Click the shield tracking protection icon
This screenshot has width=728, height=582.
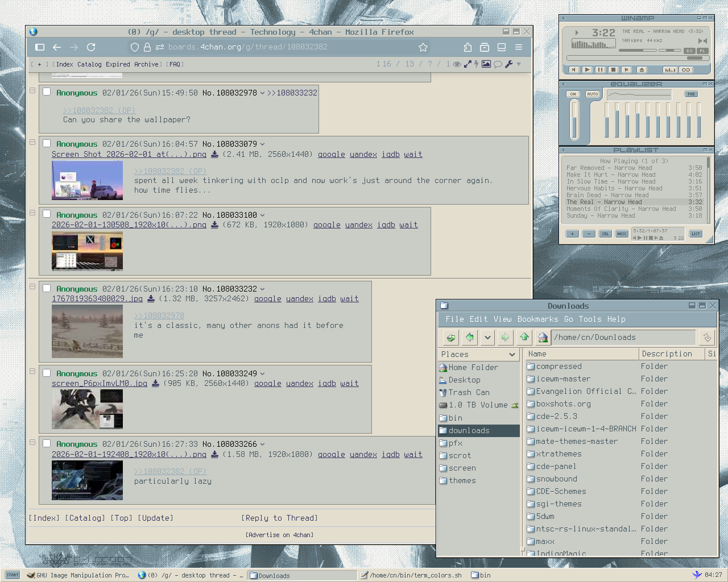135,47
